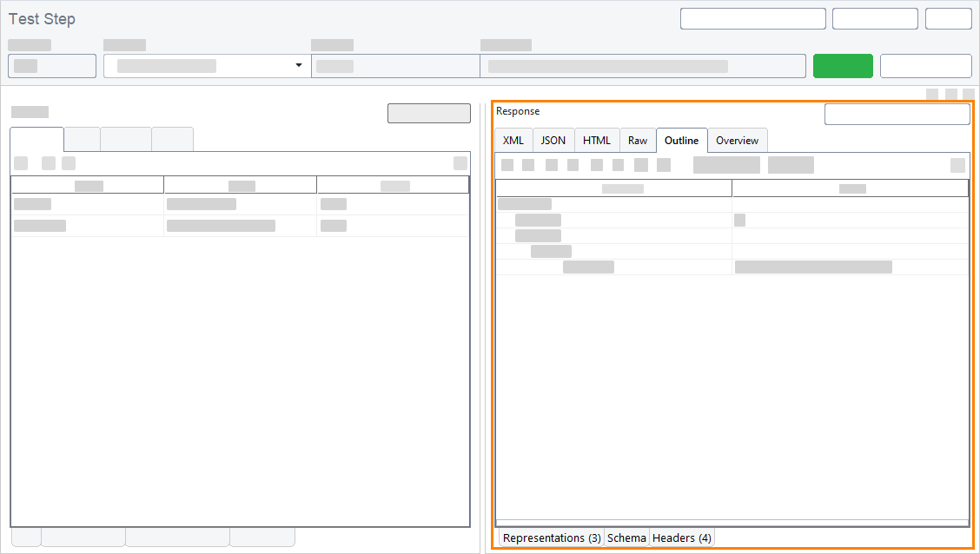View the Headers (4) bottom tab
The height and width of the screenshot is (554, 980).
682,538
